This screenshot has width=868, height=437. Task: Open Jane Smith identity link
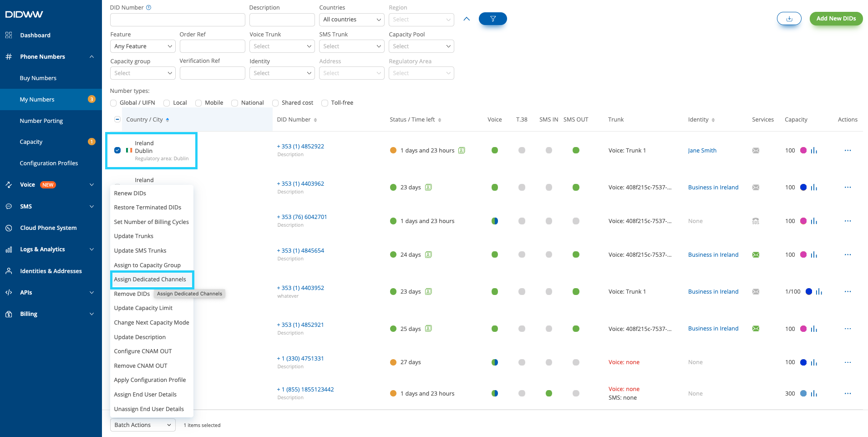702,150
